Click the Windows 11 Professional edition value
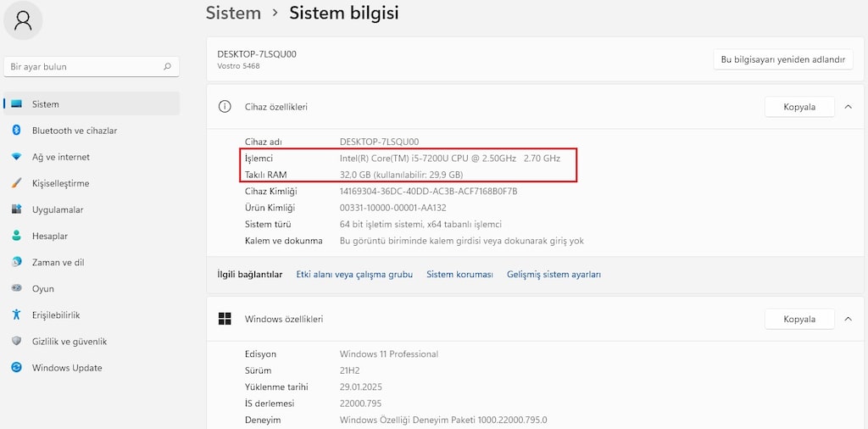Screen dimensions: 868x429 pyautogui.click(x=388, y=354)
